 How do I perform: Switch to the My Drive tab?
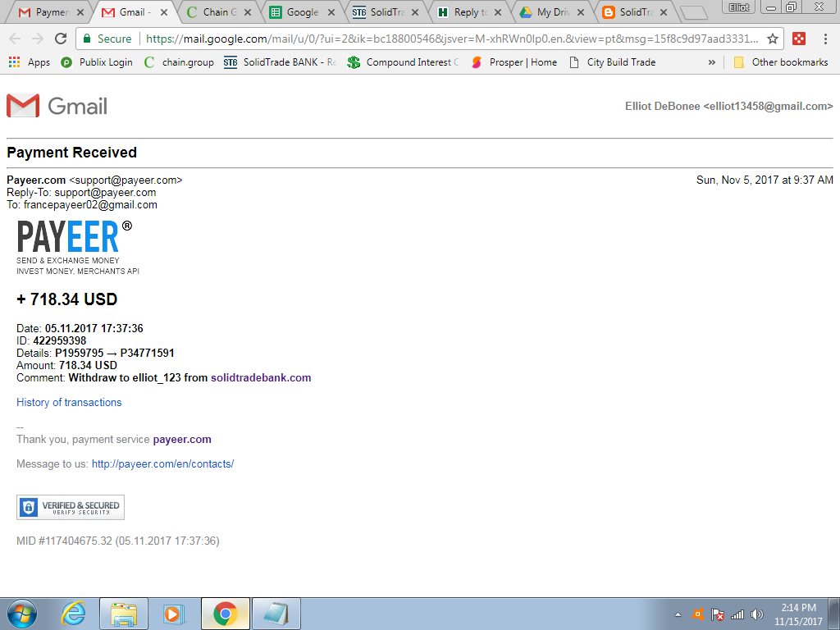pyautogui.click(x=550, y=12)
